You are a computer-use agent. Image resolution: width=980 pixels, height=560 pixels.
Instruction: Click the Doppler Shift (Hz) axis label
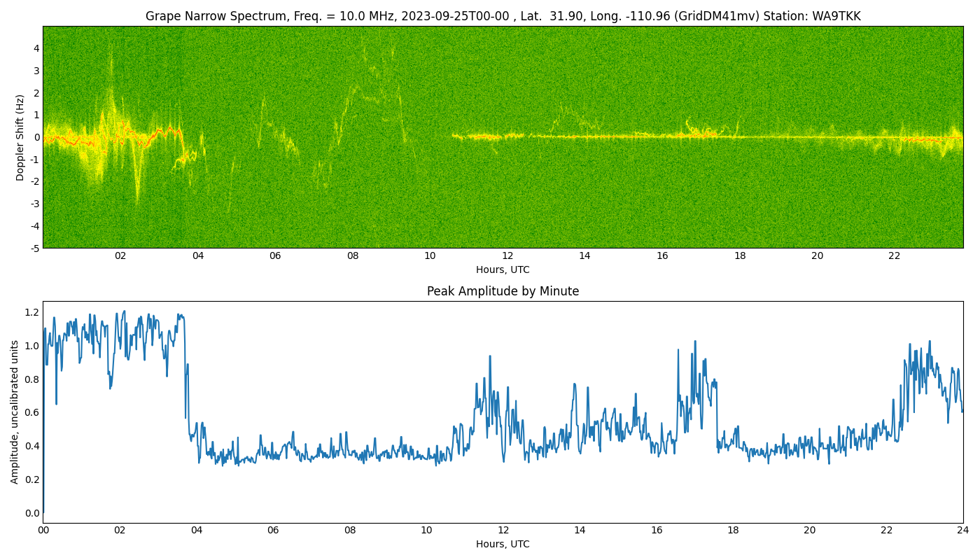(20, 137)
